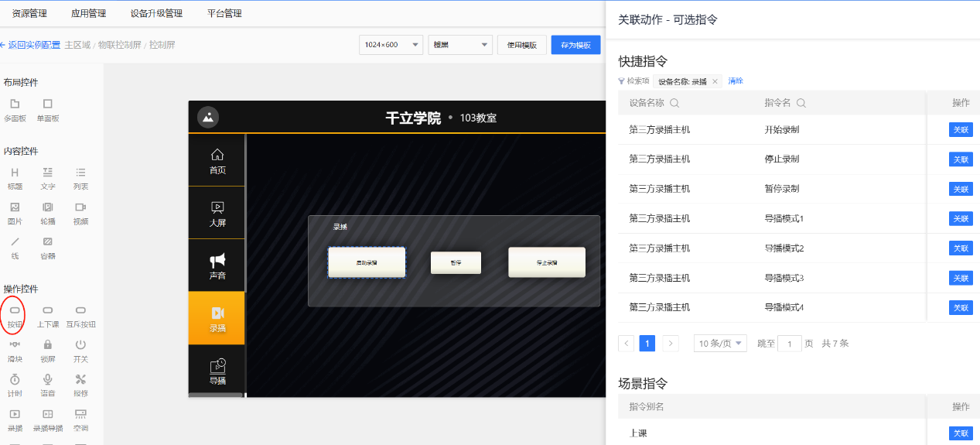Switch to 设备升级管理 menu
Screen dimensions: 980x445
pyautogui.click(x=156, y=13)
